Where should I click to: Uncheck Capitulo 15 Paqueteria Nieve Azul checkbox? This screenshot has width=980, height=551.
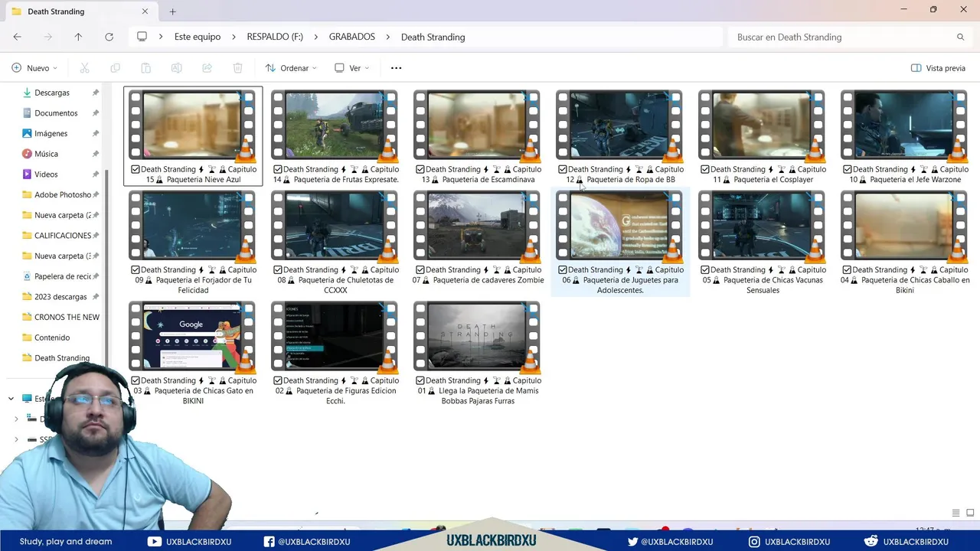136,170
